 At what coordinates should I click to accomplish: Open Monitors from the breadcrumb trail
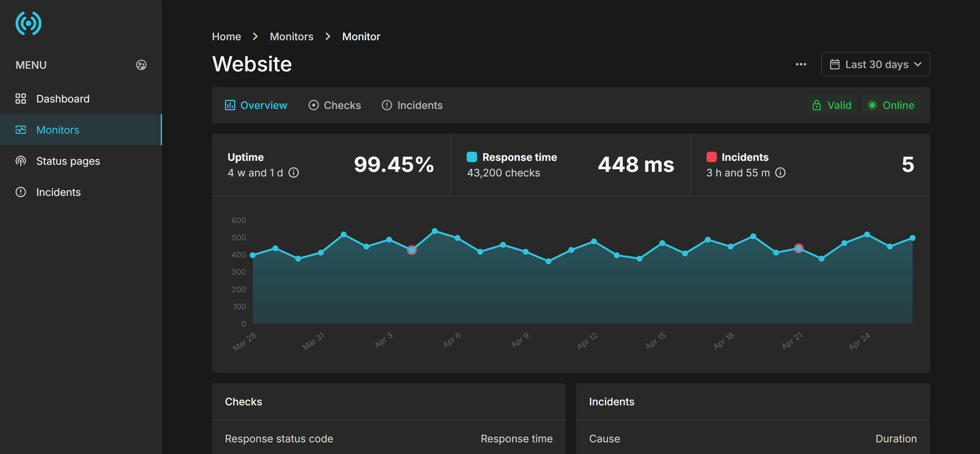tap(291, 36)
